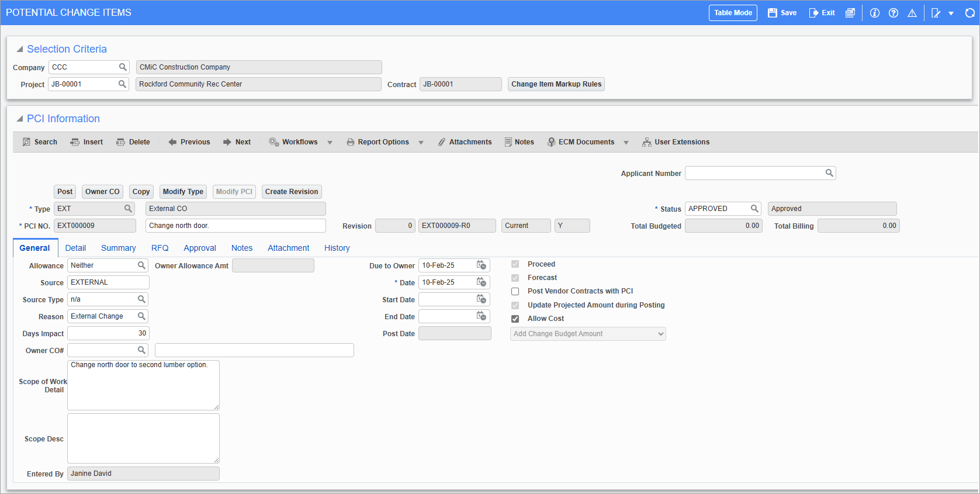Click the Company field search magnifier

tap(123, 67)
